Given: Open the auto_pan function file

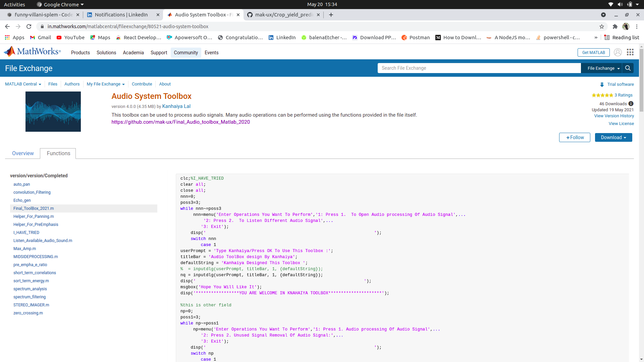Looking at the screenshot, I should pyautogui.click(x=21, y=184).
